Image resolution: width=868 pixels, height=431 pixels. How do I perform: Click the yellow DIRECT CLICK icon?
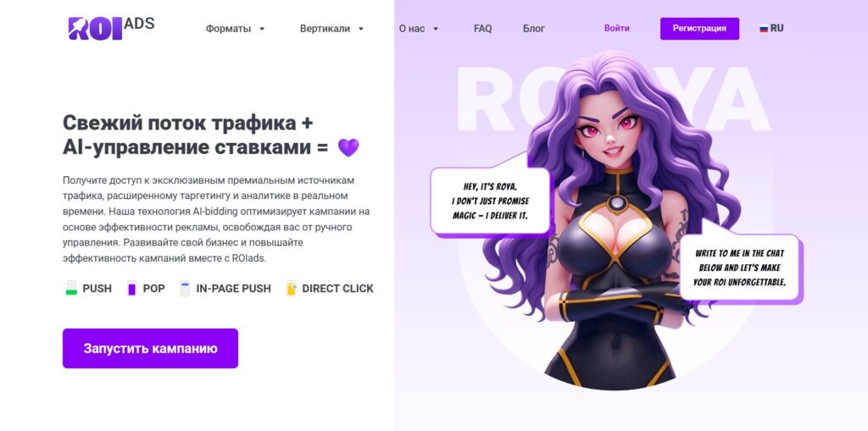(x=292, y=288)
